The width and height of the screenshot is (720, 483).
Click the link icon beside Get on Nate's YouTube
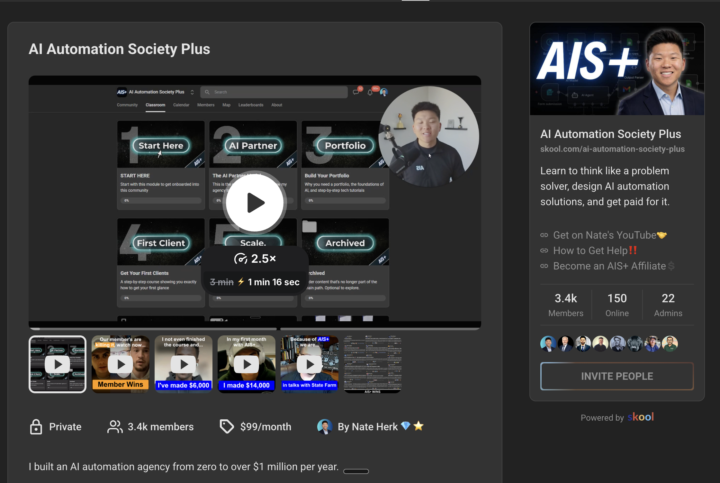coord(544,235)
